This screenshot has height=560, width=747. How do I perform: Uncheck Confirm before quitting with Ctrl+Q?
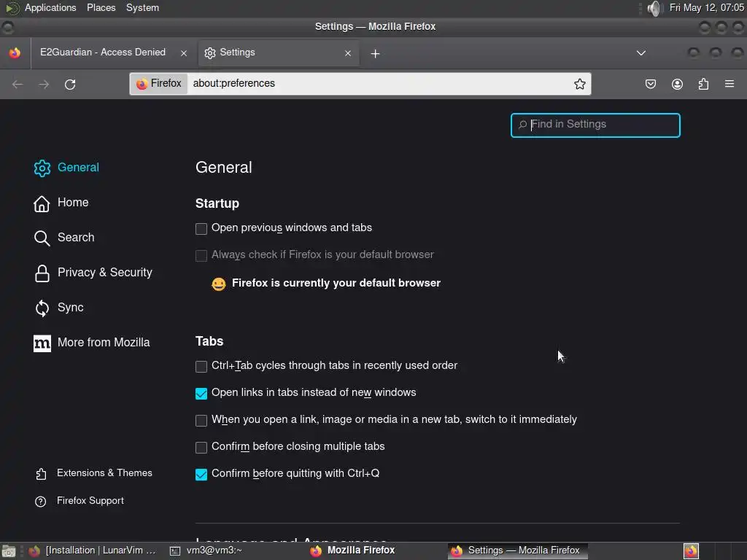tap(201, 474)
